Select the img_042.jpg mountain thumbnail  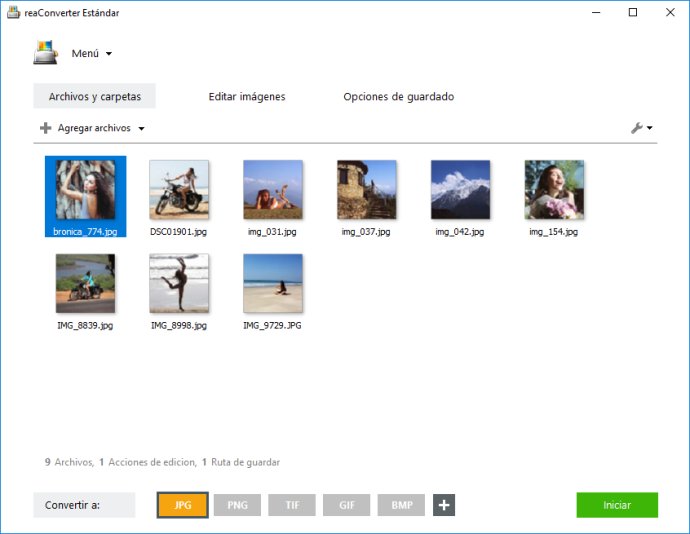[460, 189]
